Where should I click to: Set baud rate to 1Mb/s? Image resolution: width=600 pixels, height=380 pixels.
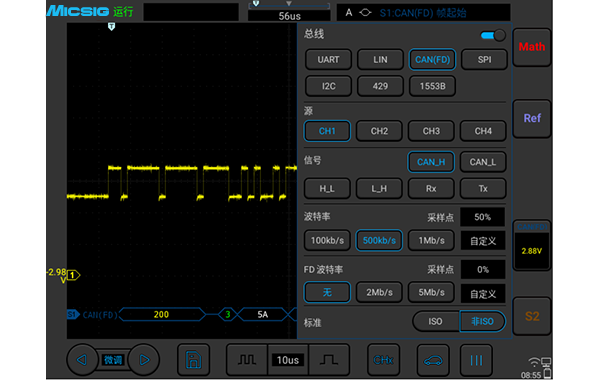[431, 240]
